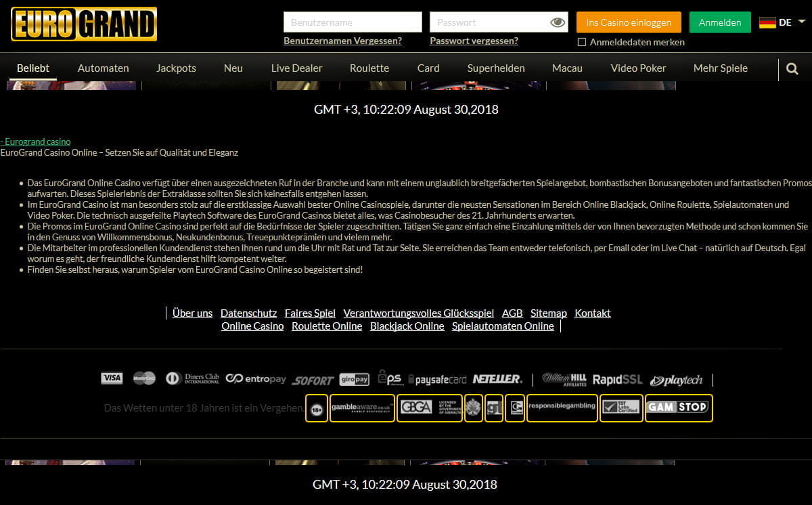This screenshot has width=812, height=505.
Task: Open the Spielautomaten Online link
Action: pos(503,326)
